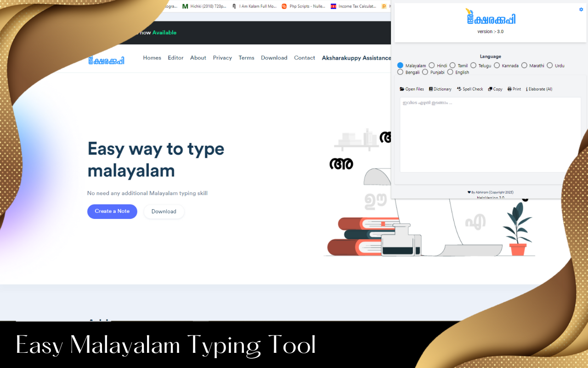Open the Editor nav link
This screenshot has width=588, height=368.
click(175, 58)
